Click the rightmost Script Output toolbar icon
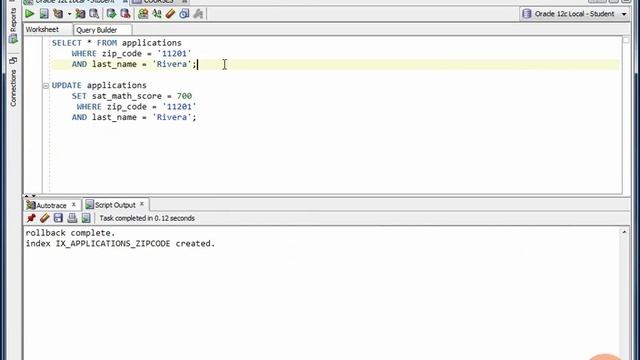 (x=86, y=218)
